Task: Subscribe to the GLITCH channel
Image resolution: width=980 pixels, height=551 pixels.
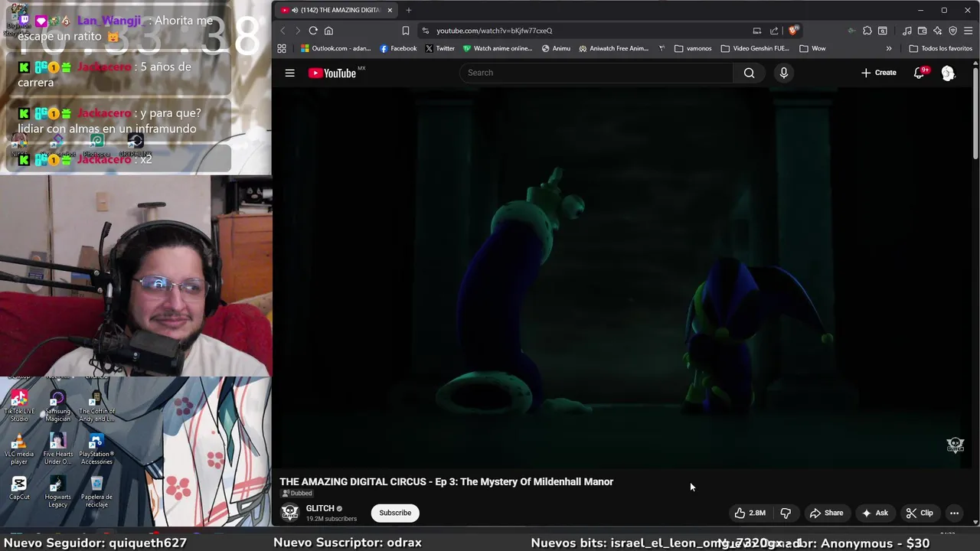Action: (x=395, y=513)
